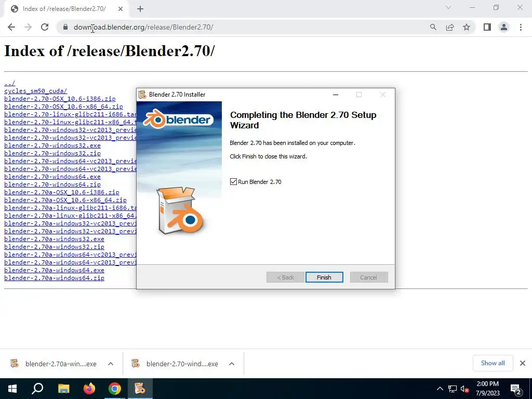Download blender-2.70-windows32.zip
The width and height of the screenshot is (532, 399).
pos(52,153)
